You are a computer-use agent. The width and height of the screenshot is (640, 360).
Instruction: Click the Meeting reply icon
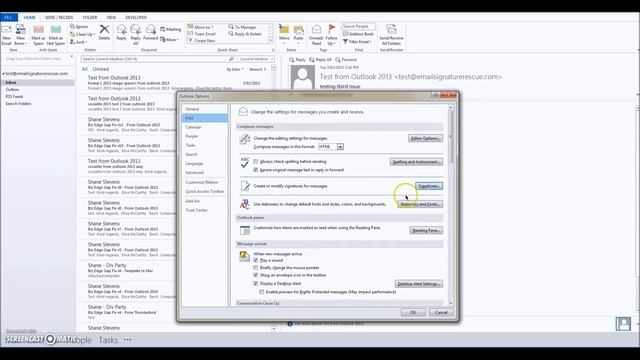(170, 29)
